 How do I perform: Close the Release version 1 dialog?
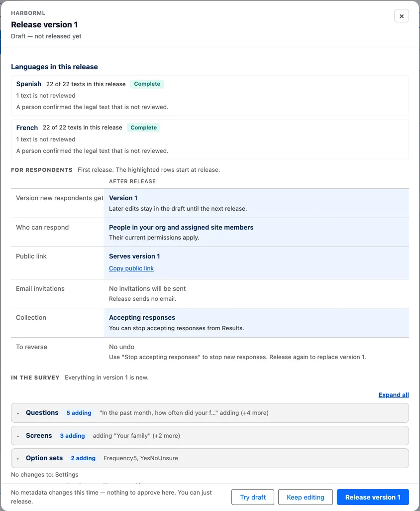coord(401,16)
